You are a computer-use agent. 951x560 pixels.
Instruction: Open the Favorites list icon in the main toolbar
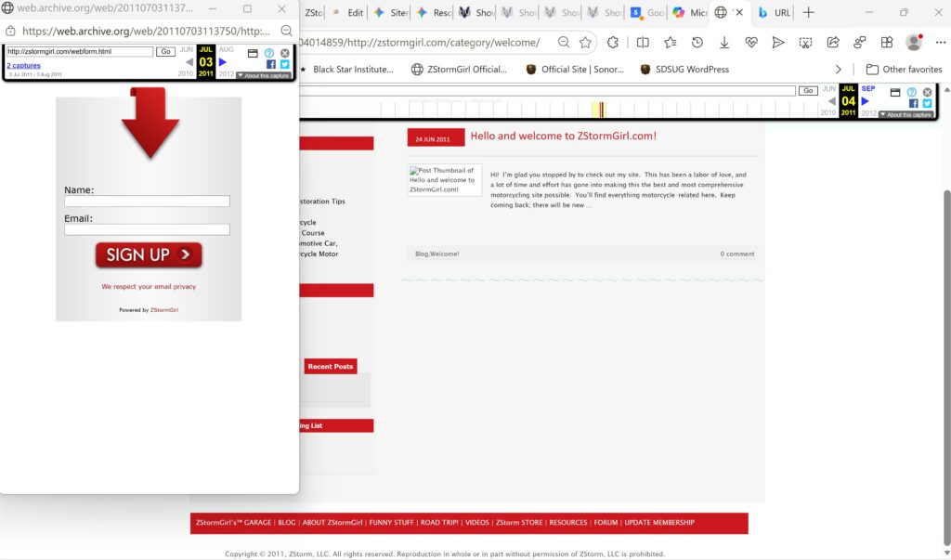pos(671,43)
